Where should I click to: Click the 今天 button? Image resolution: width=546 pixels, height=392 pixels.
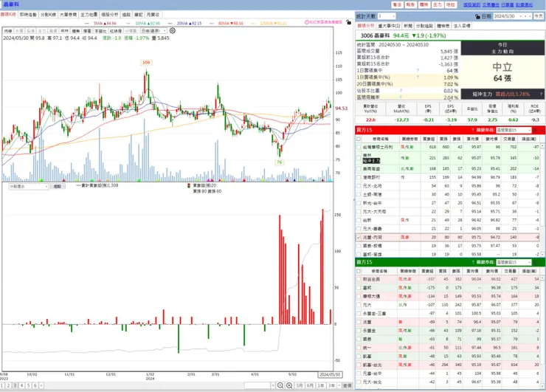tap(539, 16)
